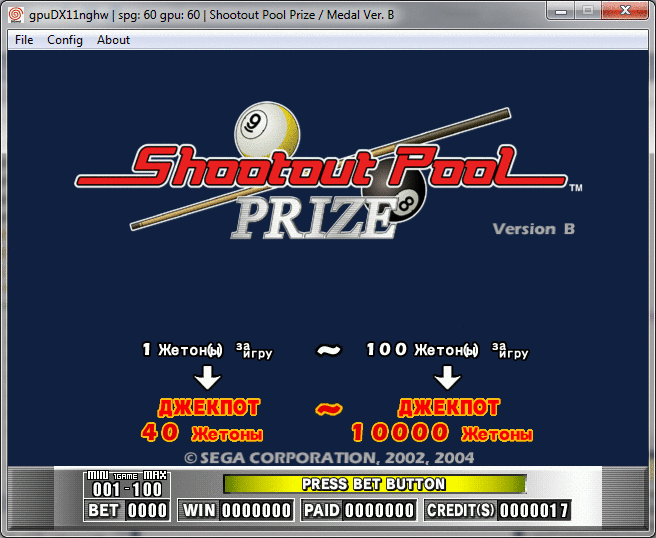Screen dimensions: 656x538
Task: Click the 1 Жетон(ы) за игру text
Action: point(207,350)
